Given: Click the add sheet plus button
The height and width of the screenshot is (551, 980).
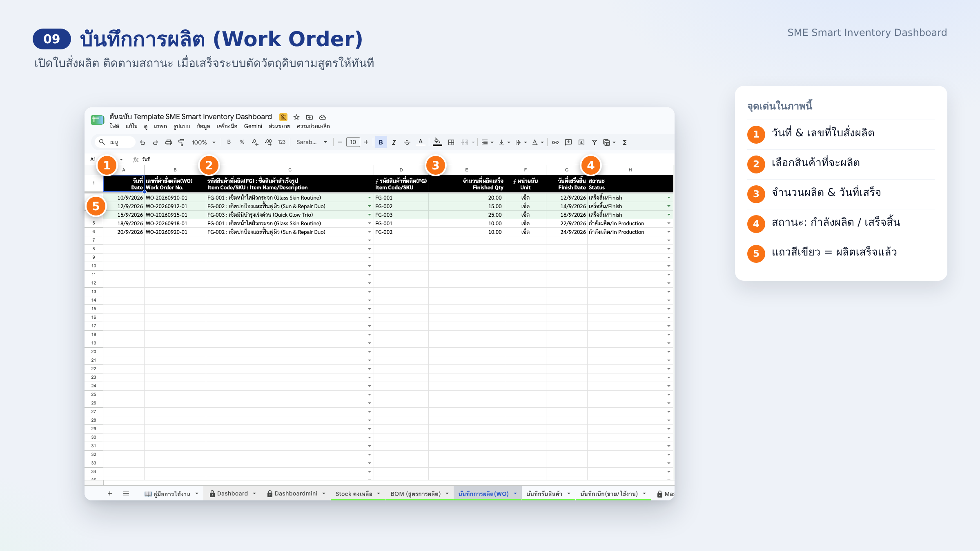Looking at the screenshot, I should 110,494.
